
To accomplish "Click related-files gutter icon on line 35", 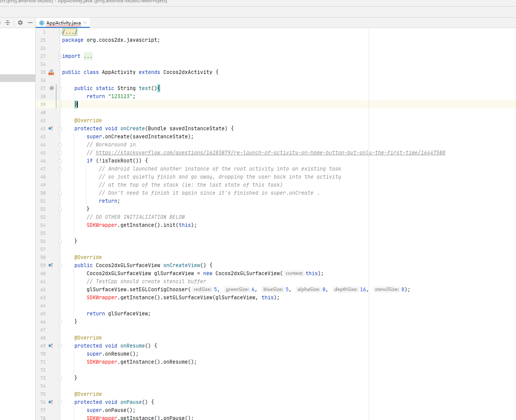I will (51, 72).
